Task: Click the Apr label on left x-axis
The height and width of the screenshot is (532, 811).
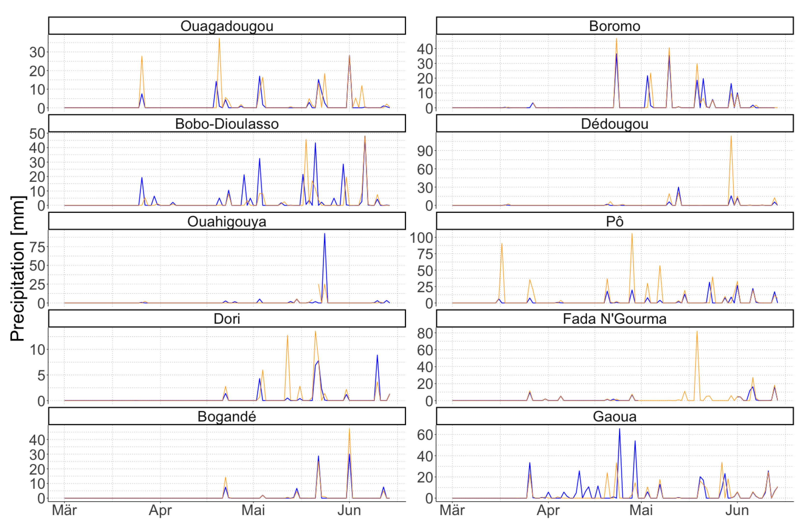Action: coord(160,510)
